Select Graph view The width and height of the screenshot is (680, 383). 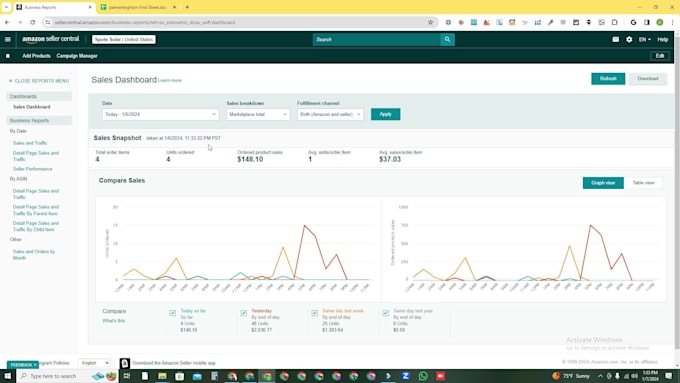click(603, 183)
